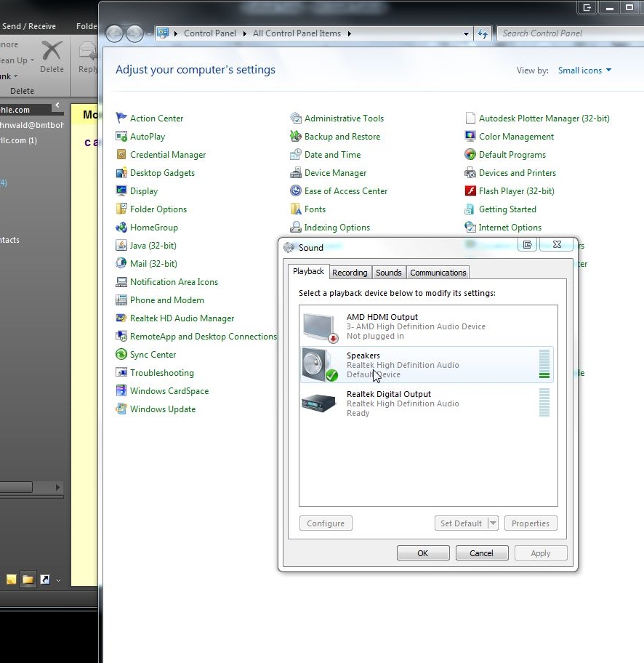Image resolution: width=644 pixels, height=663 pixels.
Task: Open the Set Default dropdown arrow
Action: pos(493,523)
